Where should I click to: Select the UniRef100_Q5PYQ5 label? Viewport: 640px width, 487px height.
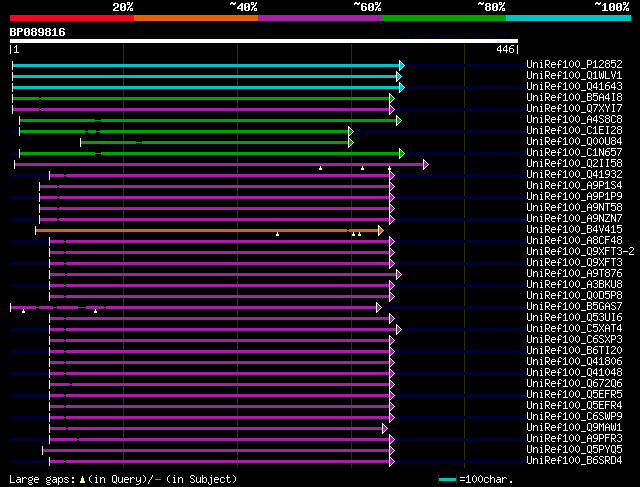574,450
